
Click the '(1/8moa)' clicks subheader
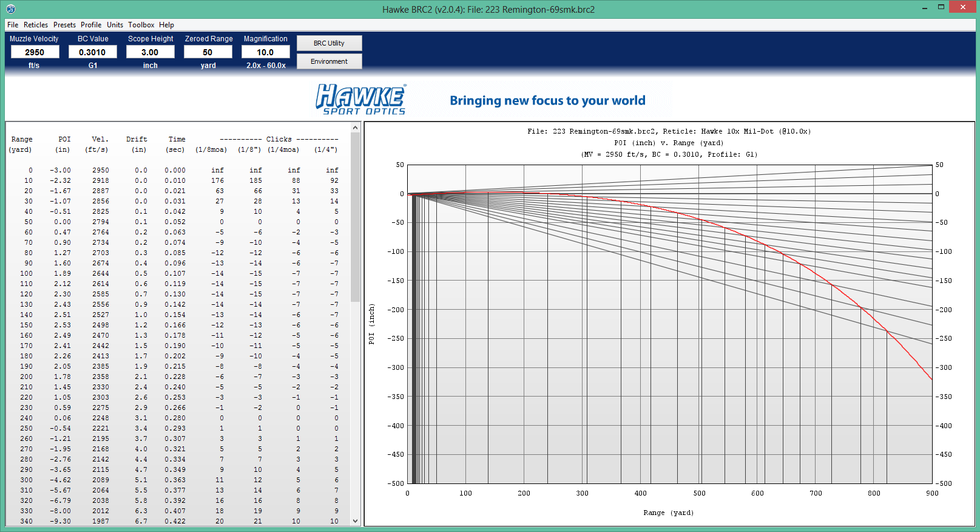point(211,149)
